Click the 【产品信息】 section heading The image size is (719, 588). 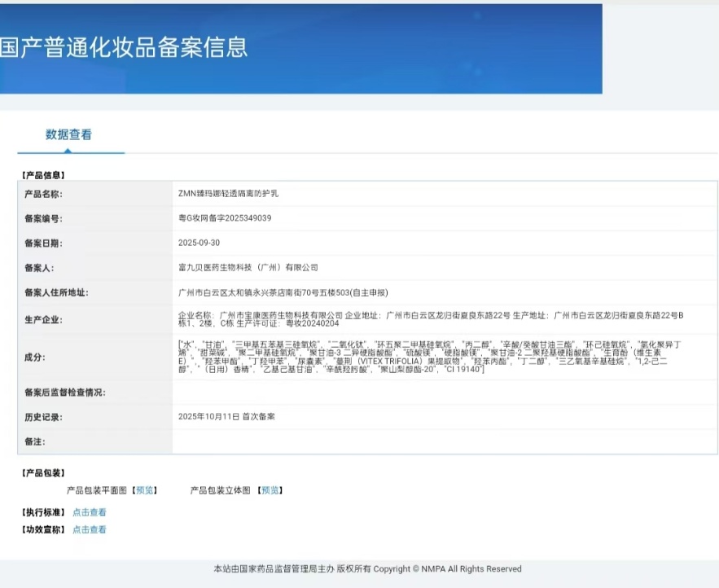[43, 175]
